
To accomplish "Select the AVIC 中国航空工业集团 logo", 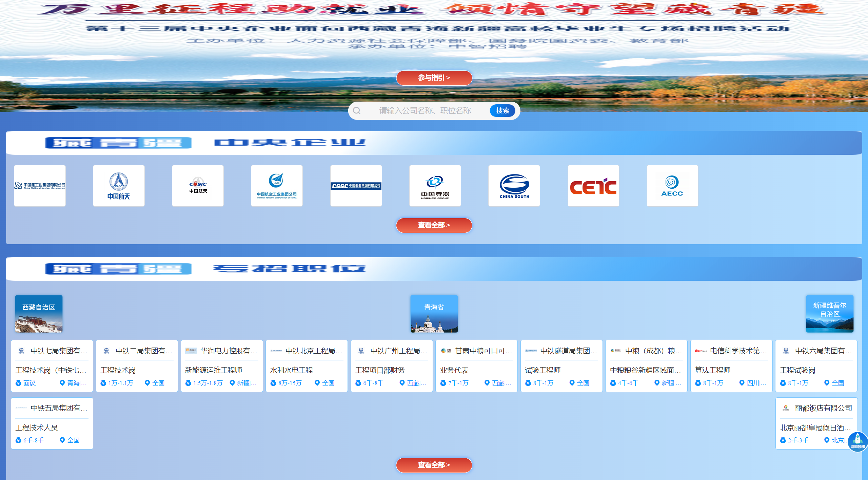I will click(277, 186).
